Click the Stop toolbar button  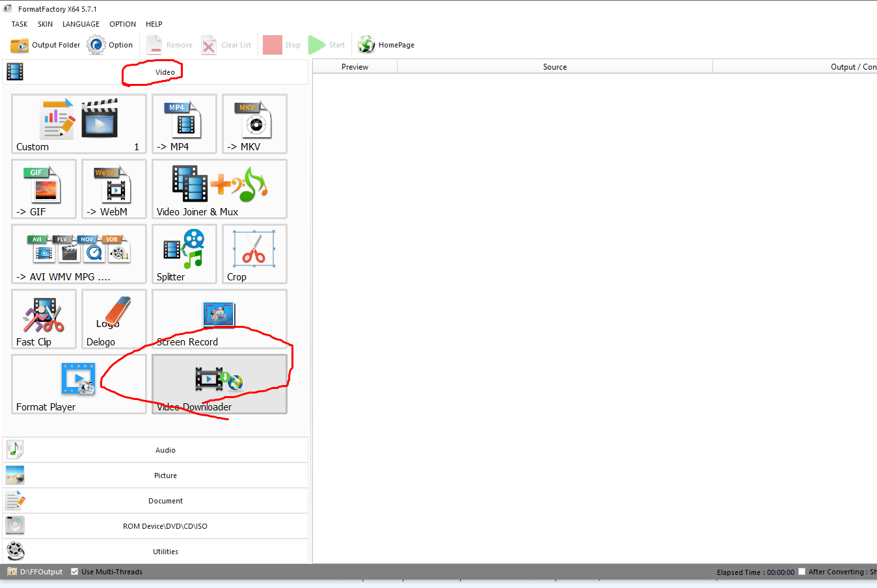(282, 45)
